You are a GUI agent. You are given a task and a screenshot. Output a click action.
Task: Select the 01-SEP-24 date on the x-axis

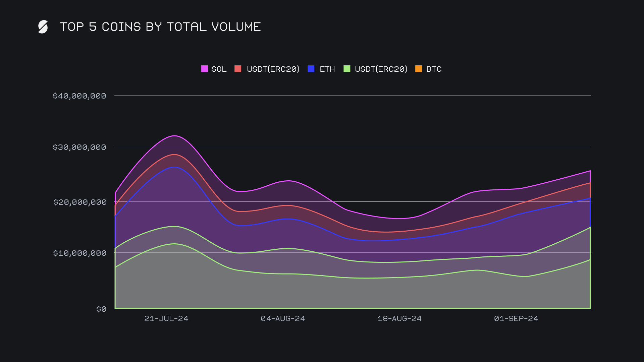coord(516,319)
